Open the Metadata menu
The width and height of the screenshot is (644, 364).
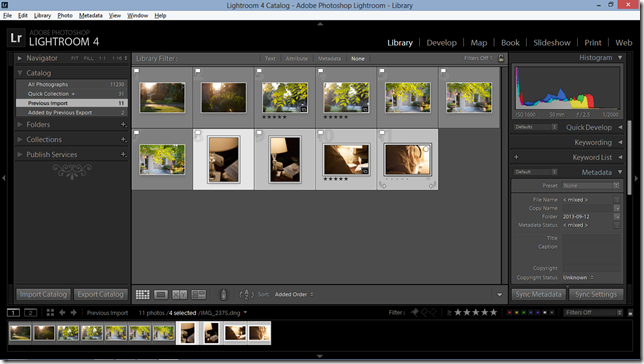pyautogui.click(x=90, y=16)
